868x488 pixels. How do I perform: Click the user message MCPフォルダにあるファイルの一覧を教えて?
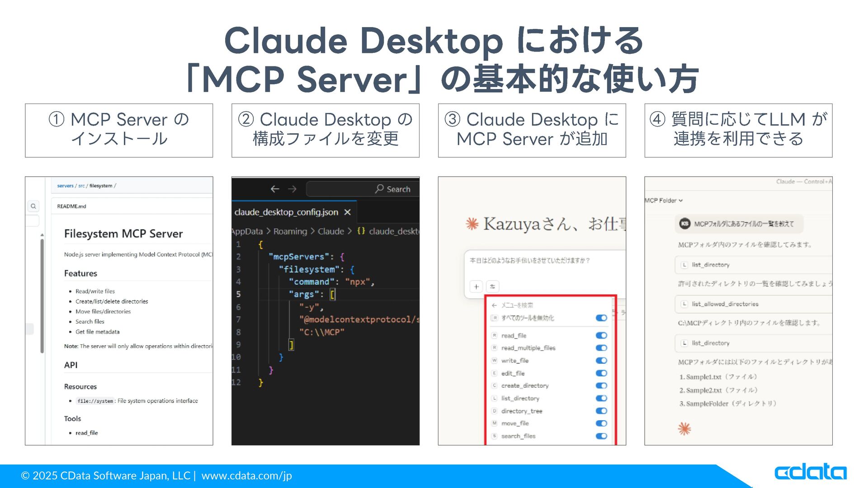pyautogui.click(x=744, y=224)
